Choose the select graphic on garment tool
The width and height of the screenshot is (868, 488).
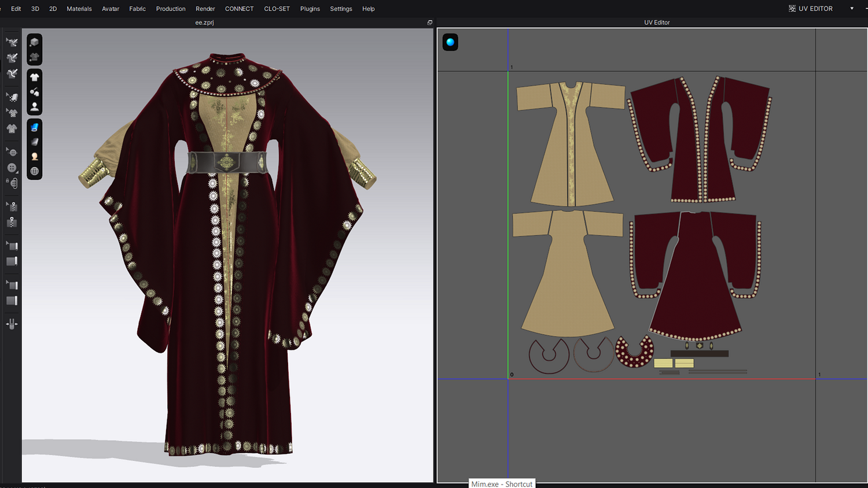[x=12, y=113]
